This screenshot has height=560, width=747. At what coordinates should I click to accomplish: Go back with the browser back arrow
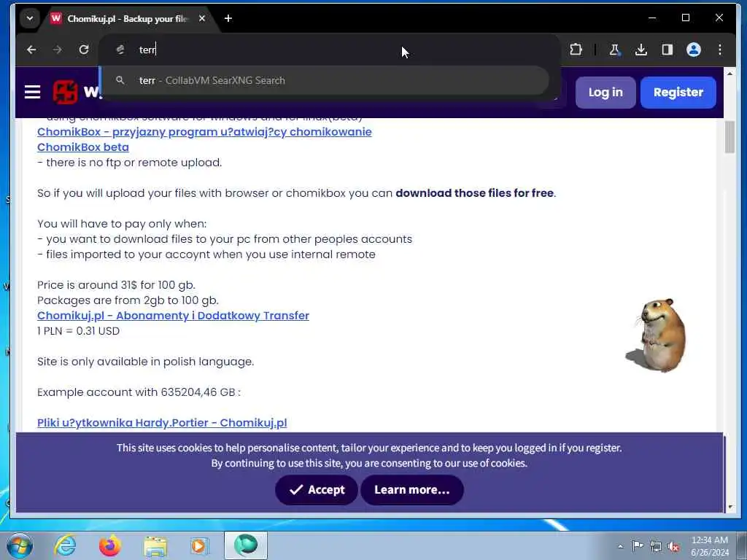[x=31, y=50]
